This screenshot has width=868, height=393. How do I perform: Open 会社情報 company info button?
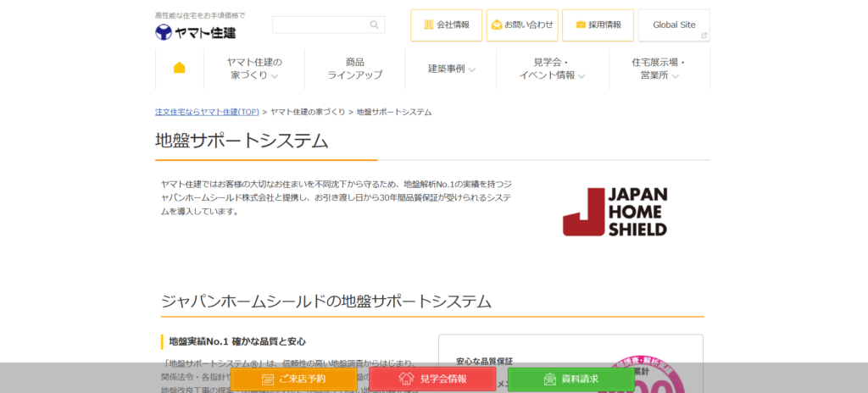click(x=446, y=25)
